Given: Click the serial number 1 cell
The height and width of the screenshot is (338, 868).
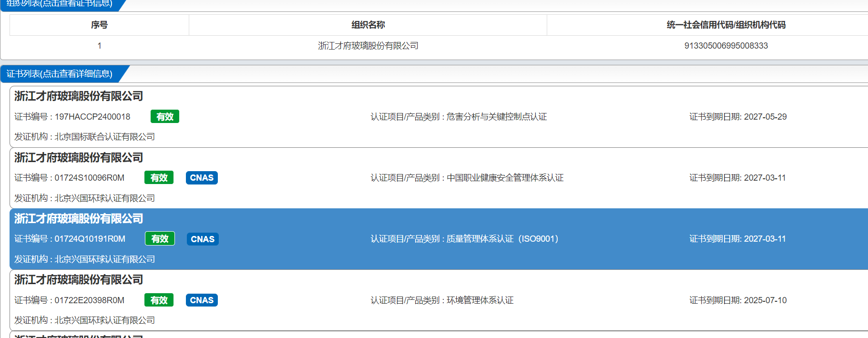Looking at the screenshot, I should (x=99, y=46).
